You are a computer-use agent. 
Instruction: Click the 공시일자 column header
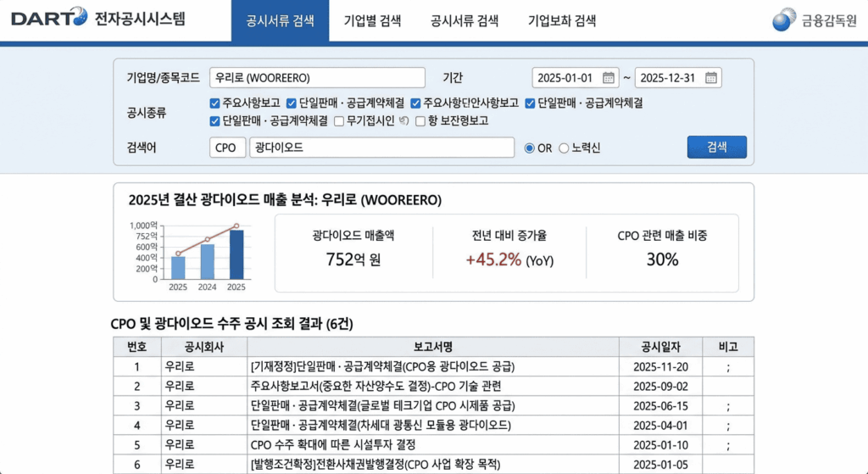coord(660,347)
